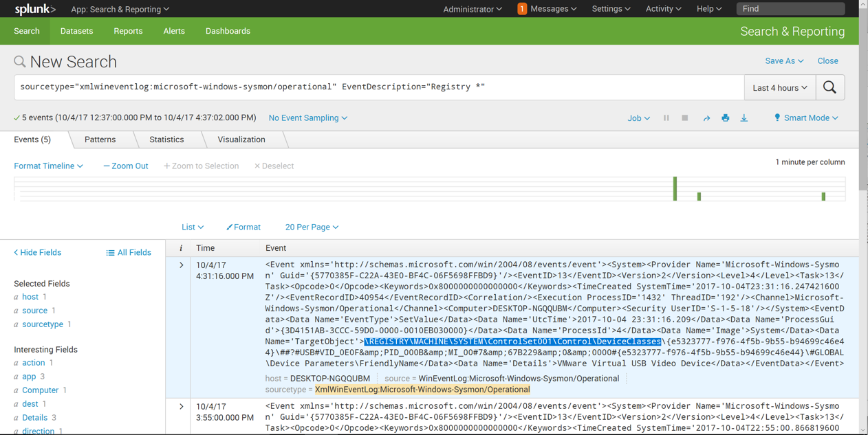
Task: Select the Events (5) tab
Action: 32,140
